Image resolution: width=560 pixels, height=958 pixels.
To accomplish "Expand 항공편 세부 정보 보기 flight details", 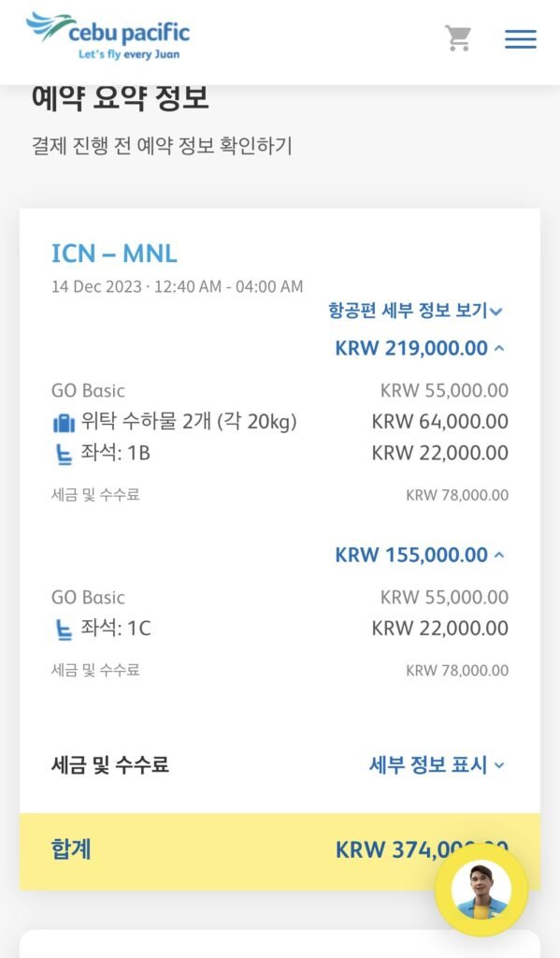I will click(x=415, y=311).
